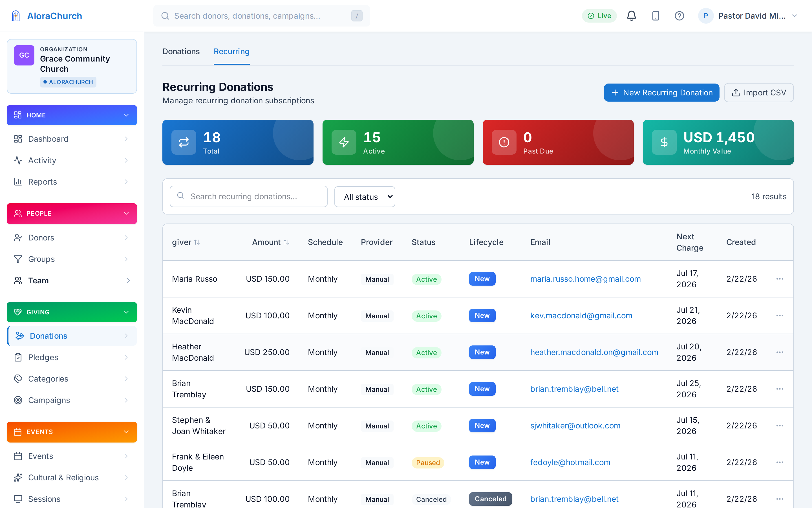This screenshot has width=812, height=508.
Task: Click the USD 250.00 amount cell
Action: click(267, 352)
